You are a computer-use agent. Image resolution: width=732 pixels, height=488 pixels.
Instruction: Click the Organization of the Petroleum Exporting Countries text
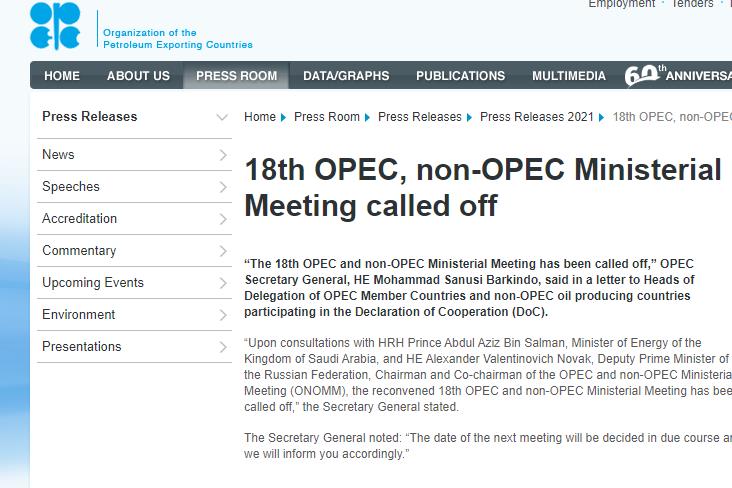pyautogui.click(x=177, y=39)
